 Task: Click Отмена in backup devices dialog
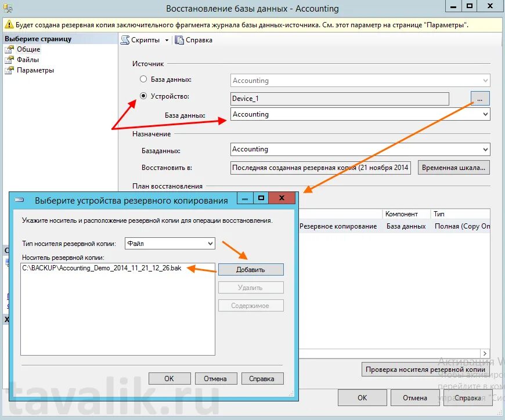(216, 379)
